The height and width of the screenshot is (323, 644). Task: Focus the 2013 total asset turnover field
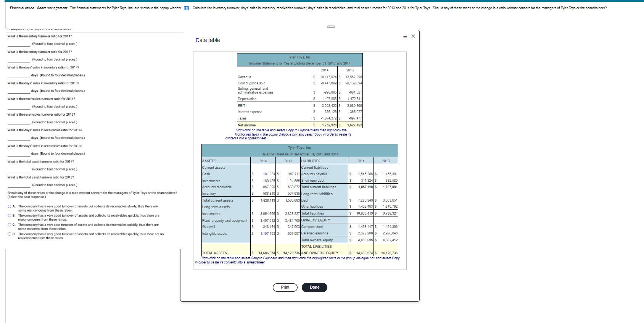[x=19, y=185]
